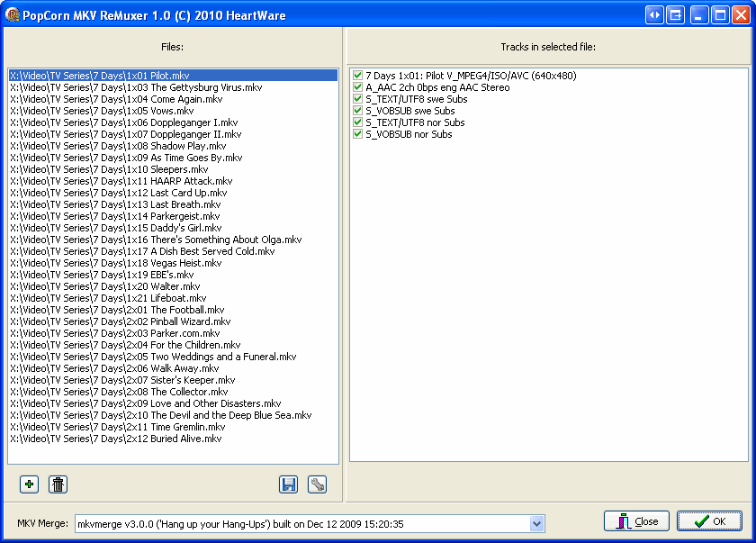Click the PopCorn app icon in title bar
This screenshot has height=543, width=756.
pos(13,14)
